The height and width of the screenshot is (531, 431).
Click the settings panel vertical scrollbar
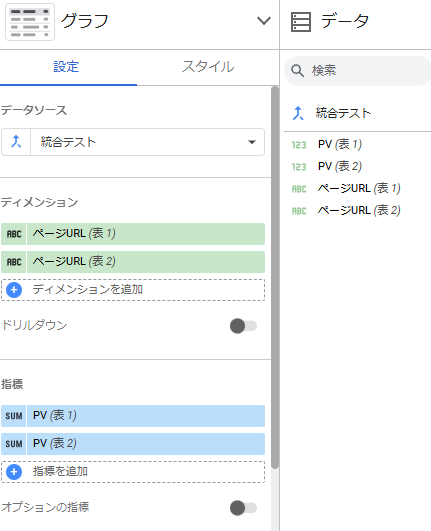point(275,278)
